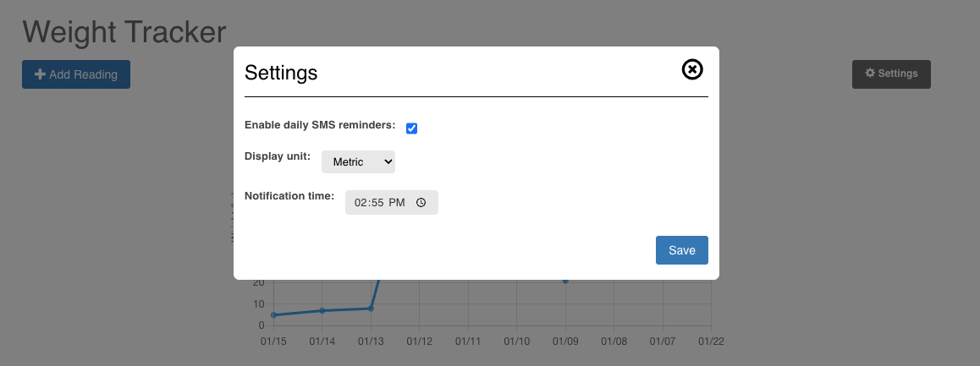Disable daily SMS reminders checkbox

pyautogui.click(x=411, y=128)
